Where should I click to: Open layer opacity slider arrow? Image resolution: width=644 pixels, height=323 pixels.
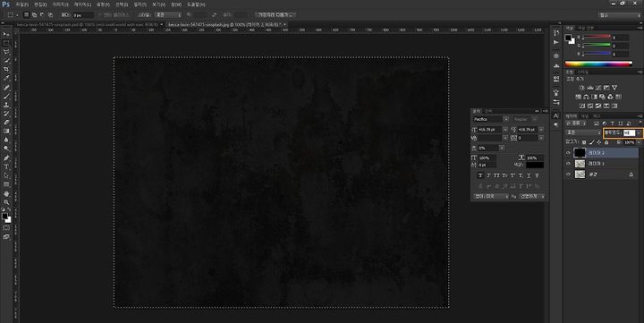[x=639, y=132]
